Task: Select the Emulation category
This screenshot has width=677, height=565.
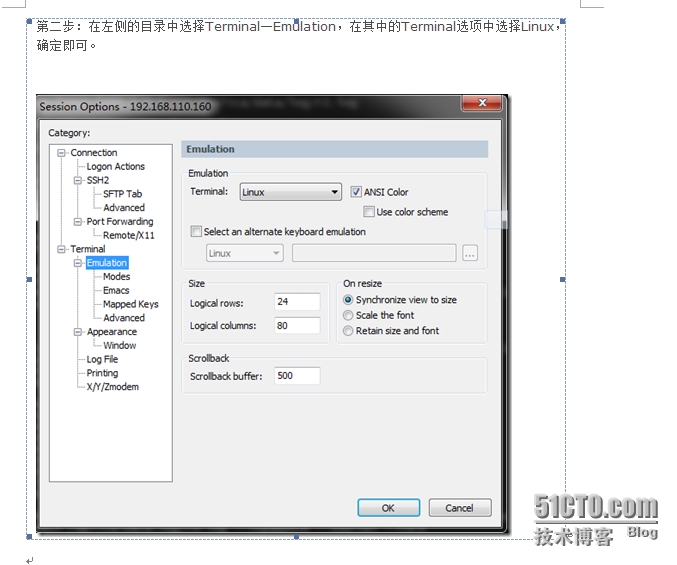Action: [107, 262]
